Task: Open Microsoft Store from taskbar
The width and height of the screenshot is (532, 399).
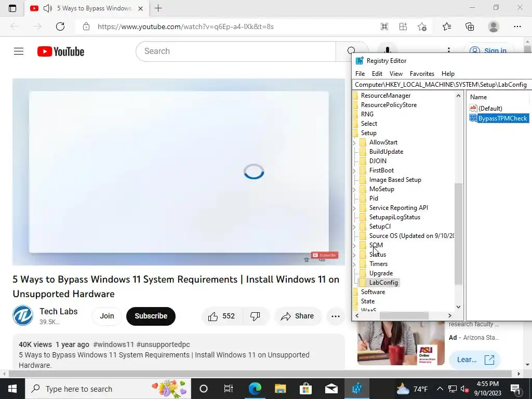Action: tap(305, 389)
